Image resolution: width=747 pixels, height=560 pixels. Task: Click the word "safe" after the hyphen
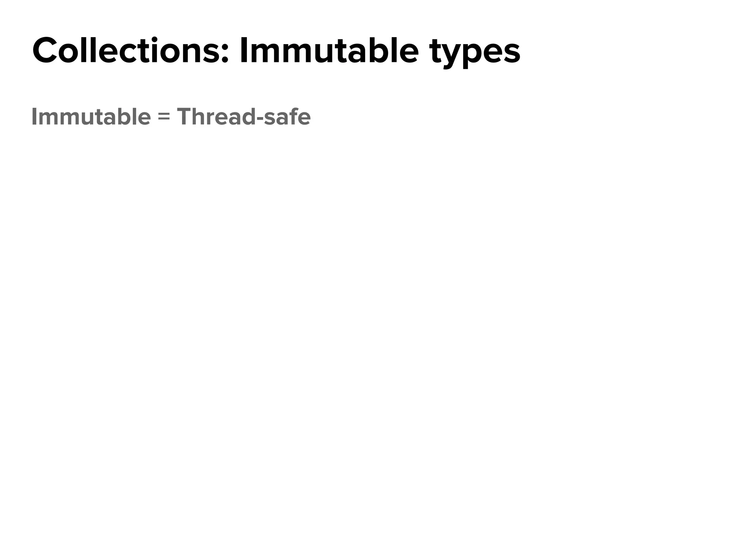click(x=287, y=117)
